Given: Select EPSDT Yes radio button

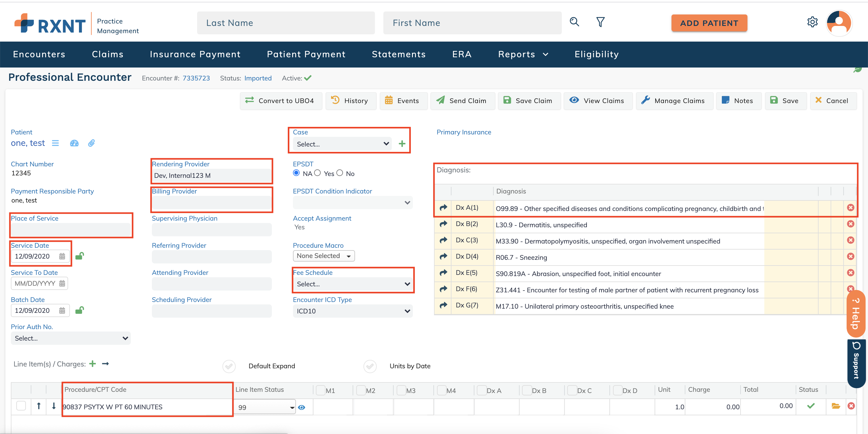Looking at the screenshot, I should tap(317, 173).
